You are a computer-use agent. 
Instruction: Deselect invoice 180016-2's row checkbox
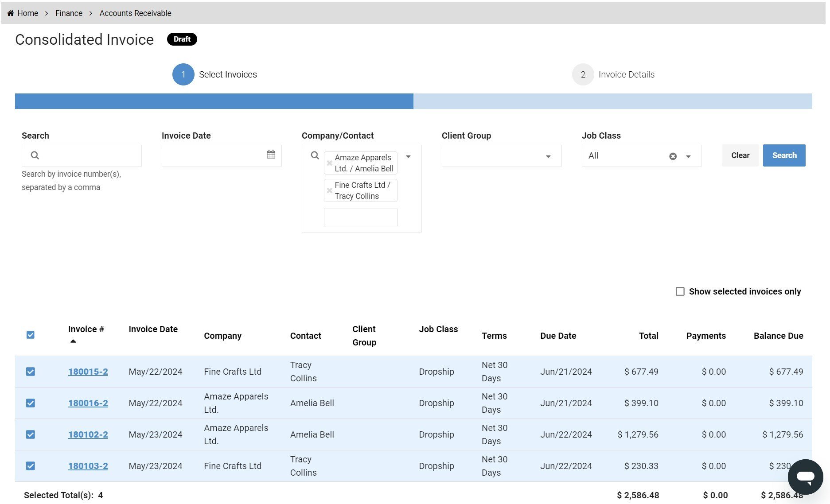tap(30, 403)
